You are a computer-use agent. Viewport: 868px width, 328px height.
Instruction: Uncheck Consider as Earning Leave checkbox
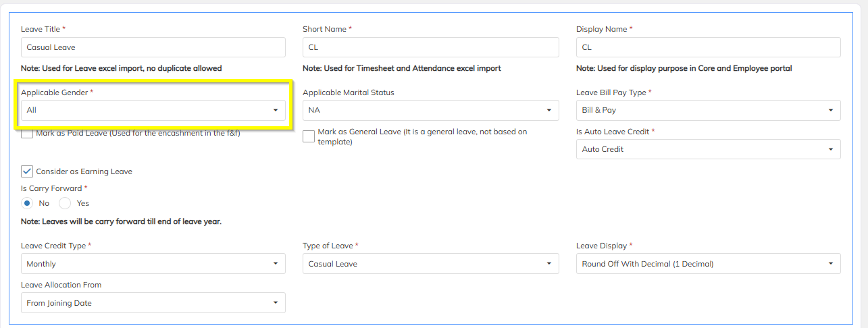click(x=27, y=171)
